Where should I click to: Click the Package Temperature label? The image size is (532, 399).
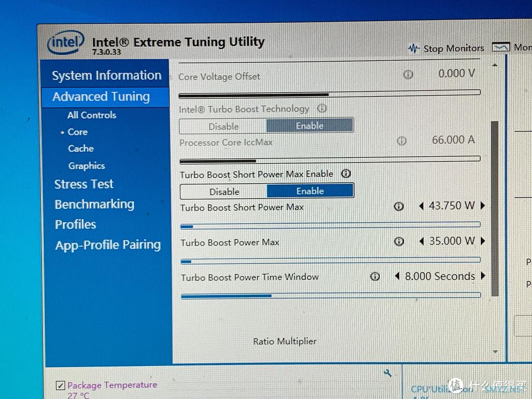(112, 385)
